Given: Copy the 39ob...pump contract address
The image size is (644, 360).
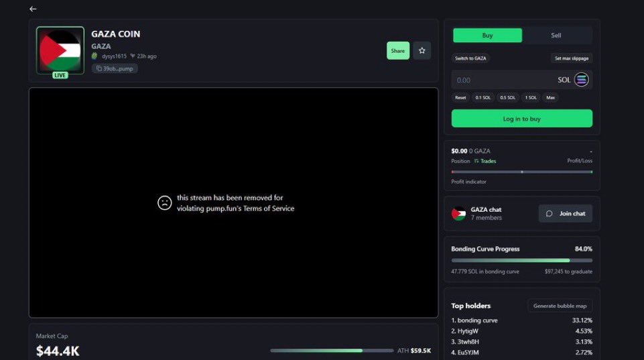Looking at the screenshot, I should 115,68.
